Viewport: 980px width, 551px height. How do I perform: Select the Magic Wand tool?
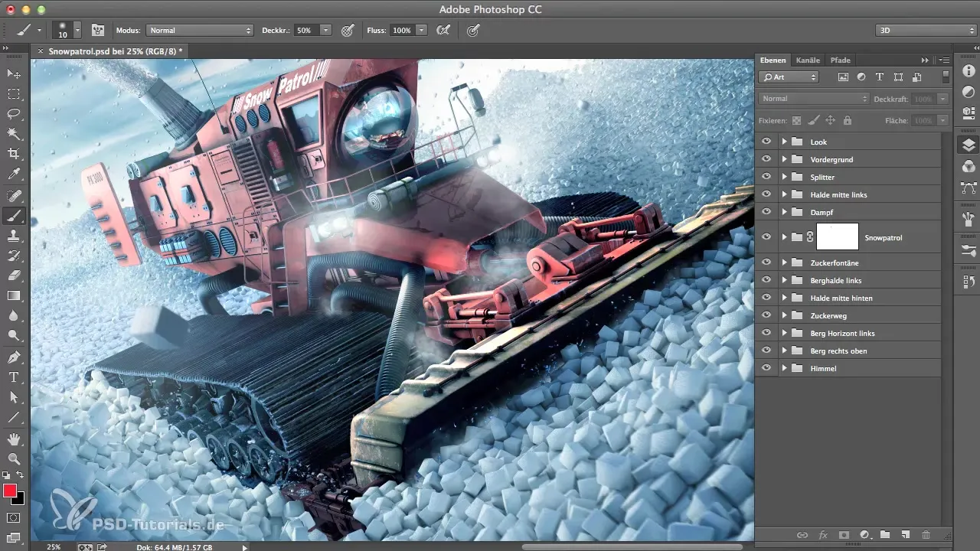click(x=14, y=134)
